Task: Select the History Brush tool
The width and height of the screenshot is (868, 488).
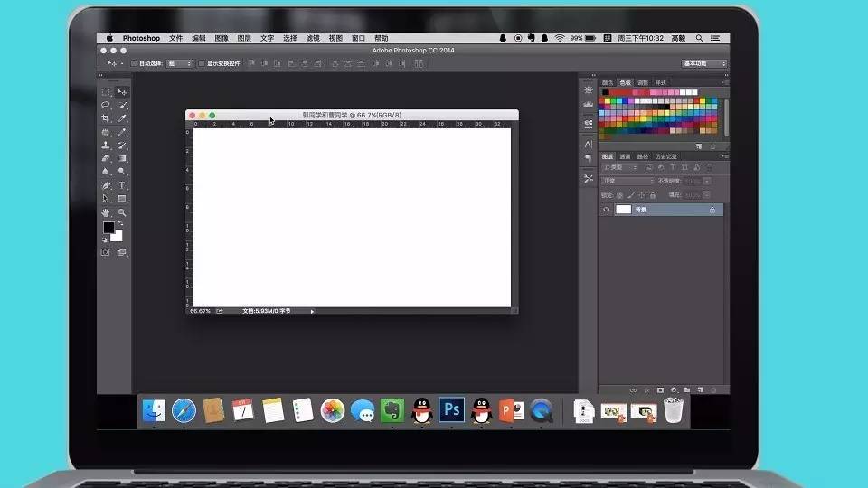Action: 122,145
